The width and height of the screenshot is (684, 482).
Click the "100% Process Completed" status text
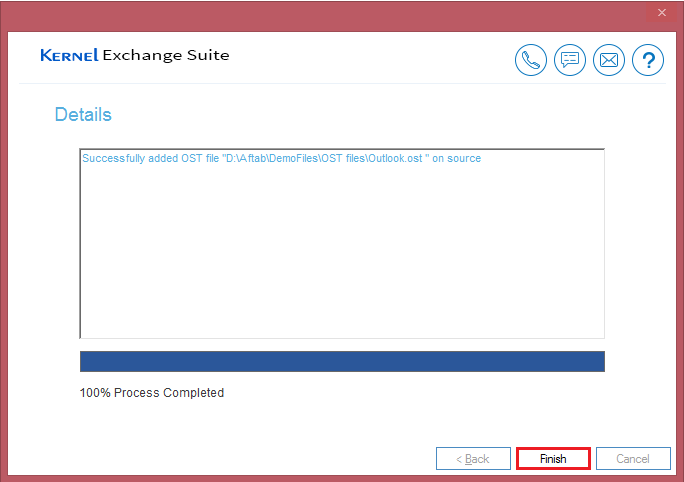tap(152, 393)
